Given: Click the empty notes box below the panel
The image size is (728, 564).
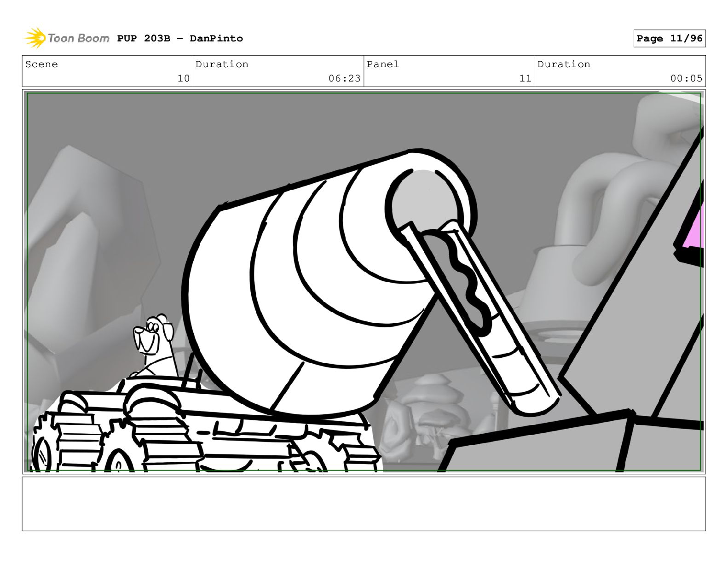Looking at the screenshot, I should point(364,504).
